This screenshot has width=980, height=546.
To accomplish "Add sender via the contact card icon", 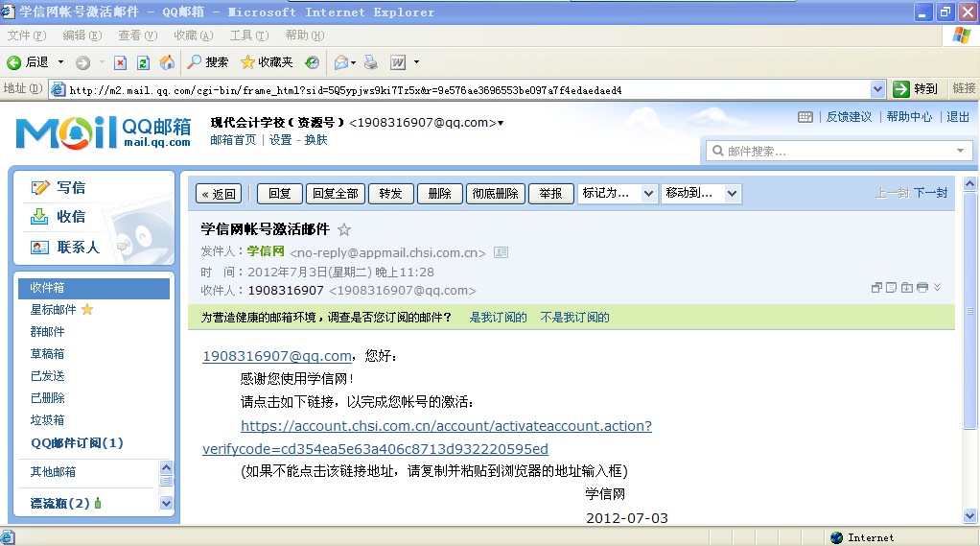I will tap(501, 252).
